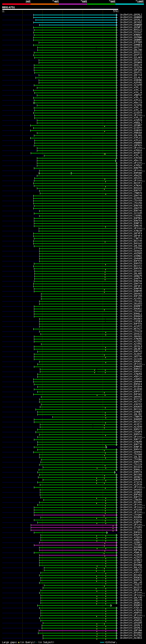The width and height of the screenshot is (146, 644).
Task: Click label UniRef100_O81653
Action: [131, 304]
